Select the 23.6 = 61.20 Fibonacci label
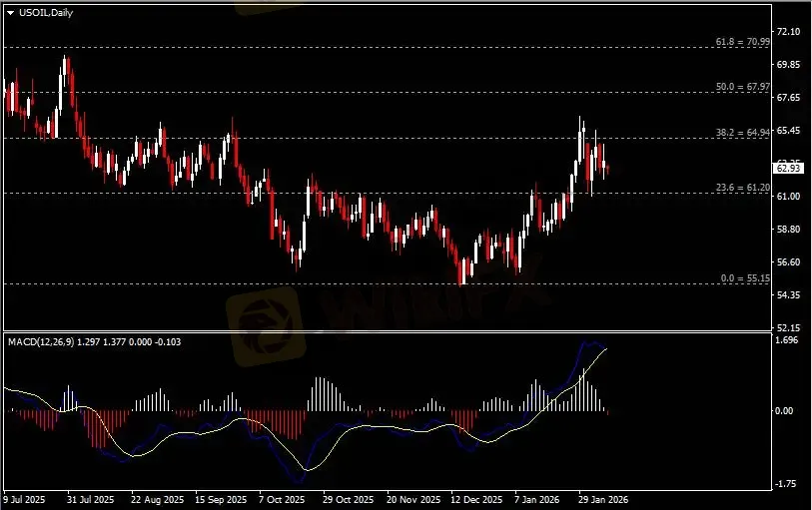This screenshot has width=812, height=510. click(x=743, y=188)
